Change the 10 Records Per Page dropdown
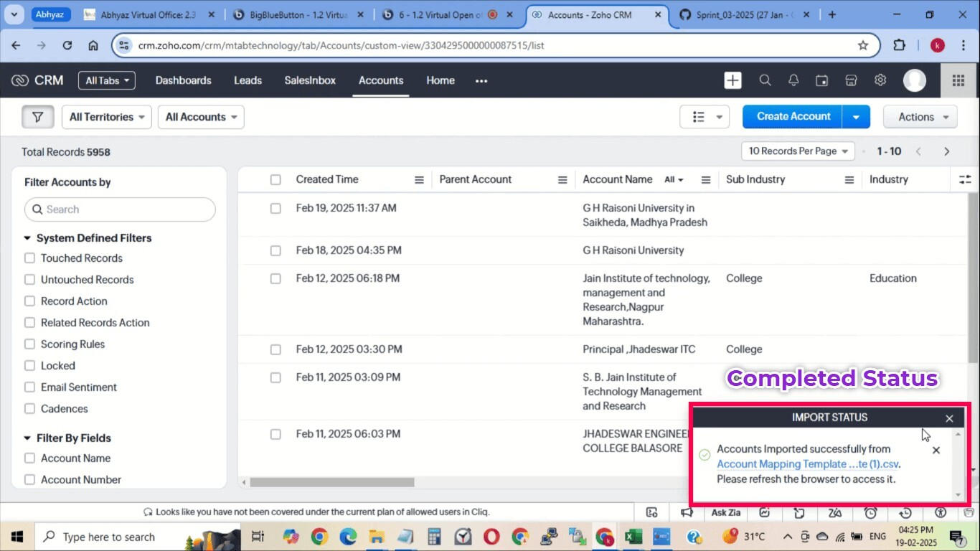 point(798,151)
